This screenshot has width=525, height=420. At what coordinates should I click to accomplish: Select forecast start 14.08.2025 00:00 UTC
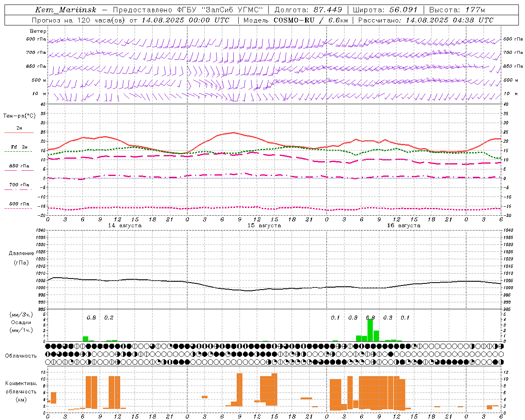click(x=186, y=20)
